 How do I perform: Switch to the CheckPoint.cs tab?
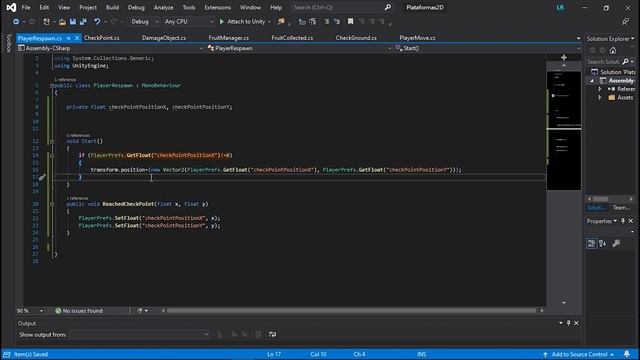(x=102, y=38)
